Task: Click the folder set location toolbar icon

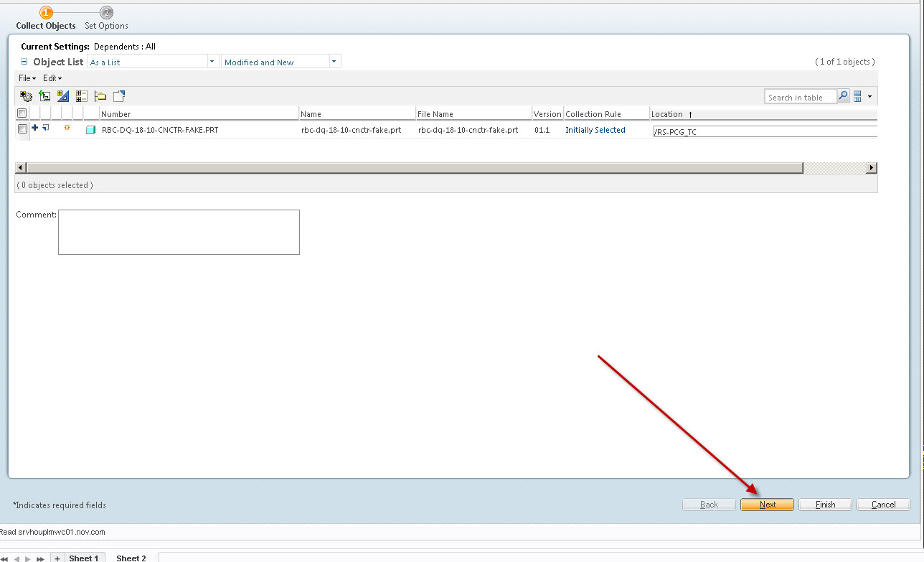Action: pyautogui.click(x=100, y=96)
